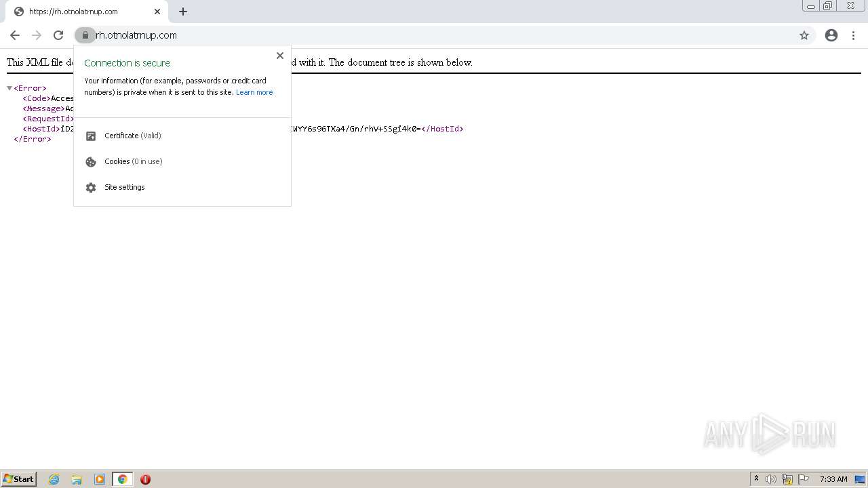
Task: Click the closing </HostId> tag
Action: coord(442,129)
